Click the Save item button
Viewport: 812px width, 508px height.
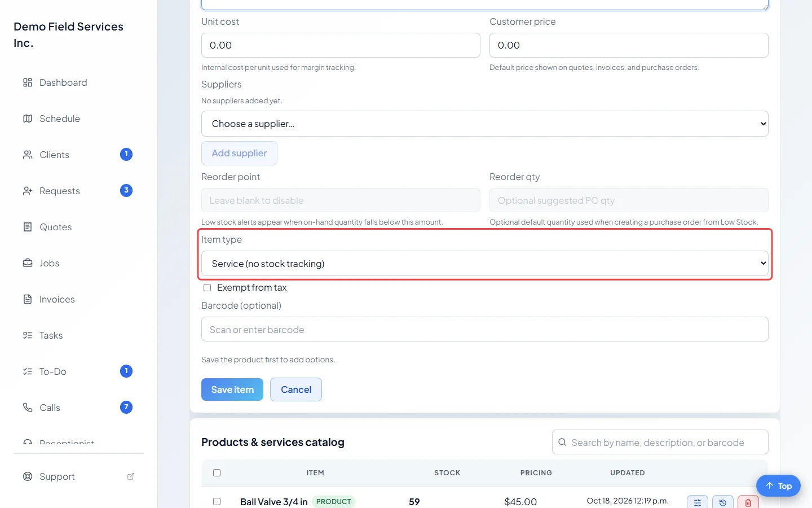[232, 389]
